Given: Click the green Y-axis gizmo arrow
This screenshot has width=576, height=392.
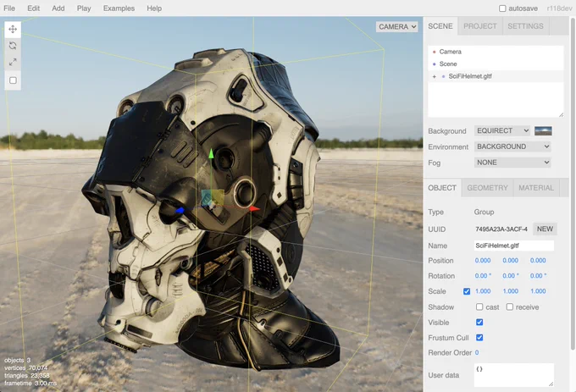Looking at the screenshot, I should click(211, 154).
